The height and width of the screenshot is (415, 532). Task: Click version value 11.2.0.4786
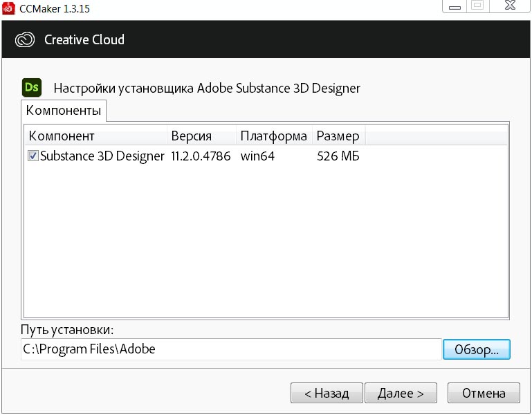pyautogui.click(x=201, y=156)
